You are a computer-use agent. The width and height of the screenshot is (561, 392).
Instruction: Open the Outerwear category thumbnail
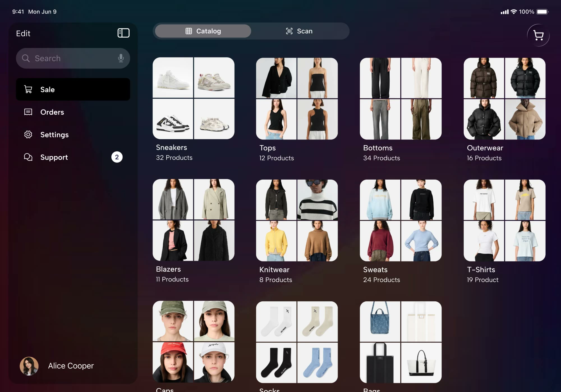[504, 99]
